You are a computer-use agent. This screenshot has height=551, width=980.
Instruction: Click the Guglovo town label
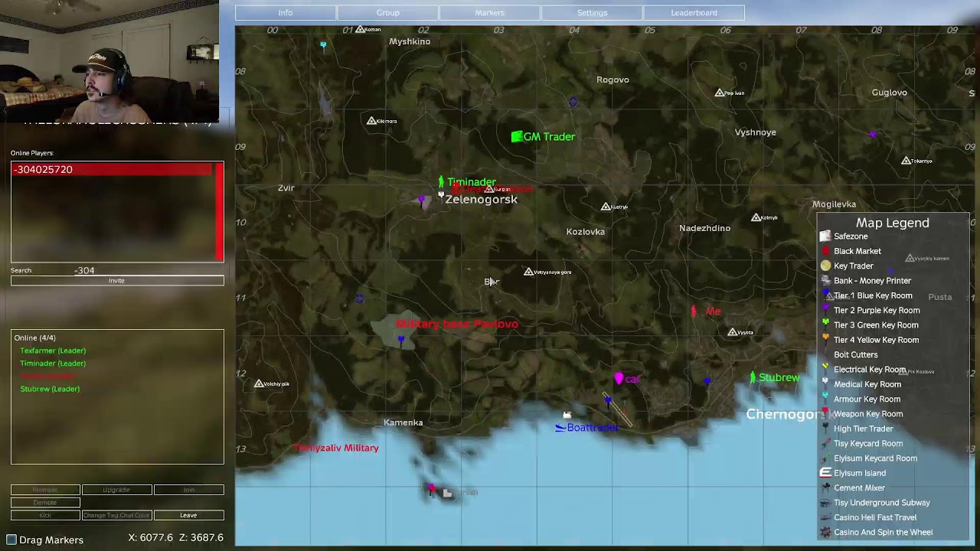click(x=890, y=93)
